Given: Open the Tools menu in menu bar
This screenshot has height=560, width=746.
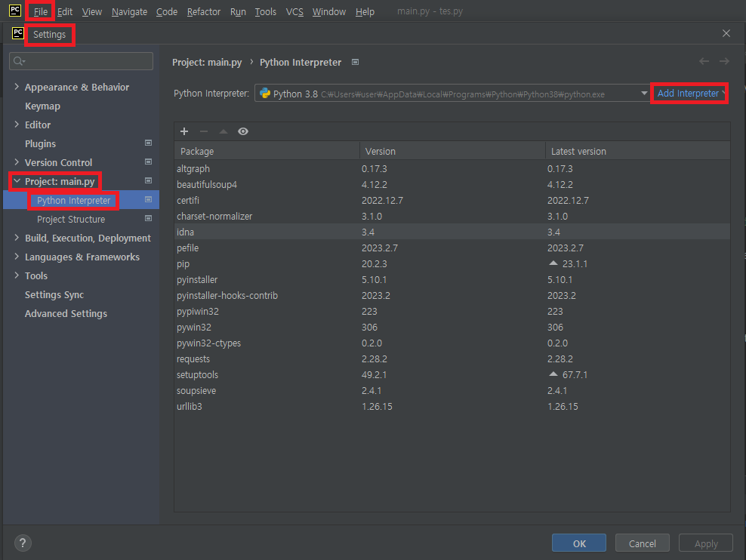Looking at the screenshot, I should [266, 11].
